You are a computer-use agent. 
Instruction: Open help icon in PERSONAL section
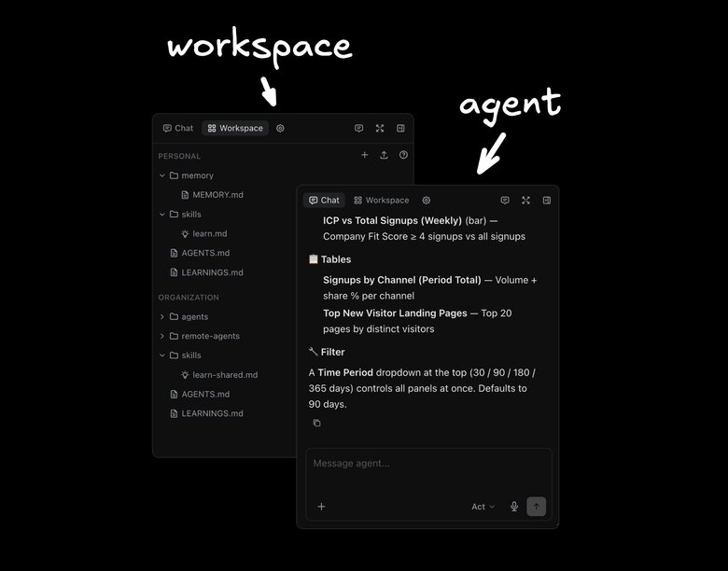[x=403, y=155]
